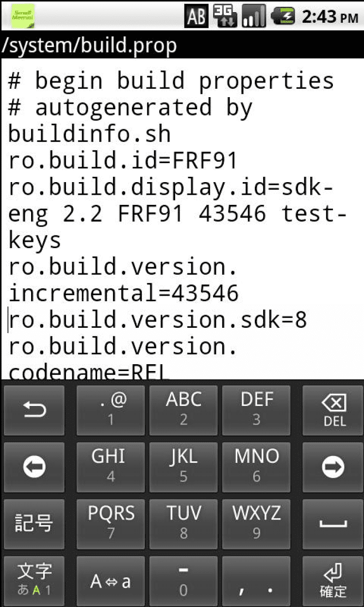Place cursor in ro.build.id=FRF91 line
This screenshot has height=607, width=364.
click(123, 161)
